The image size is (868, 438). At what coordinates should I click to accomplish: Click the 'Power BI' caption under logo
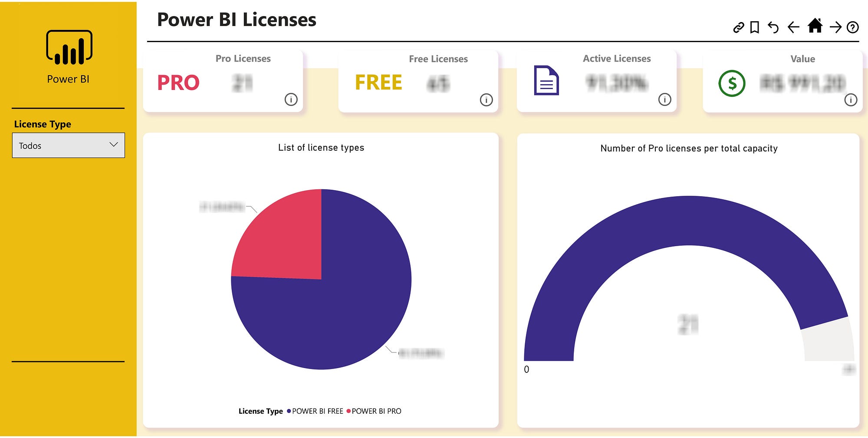tap(68, 79)
